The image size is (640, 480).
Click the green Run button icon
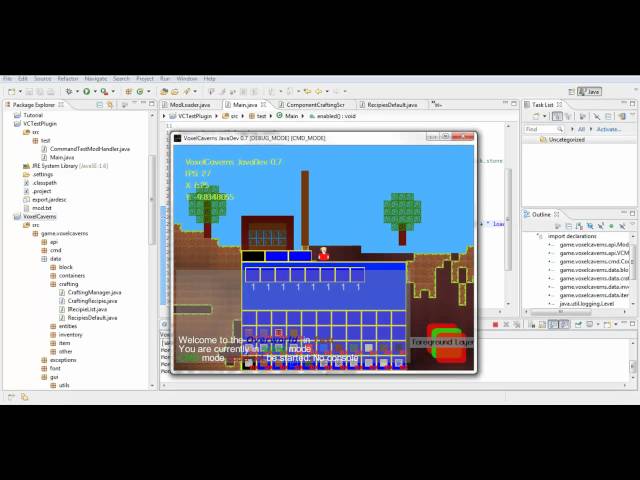(x=87, y=92)
